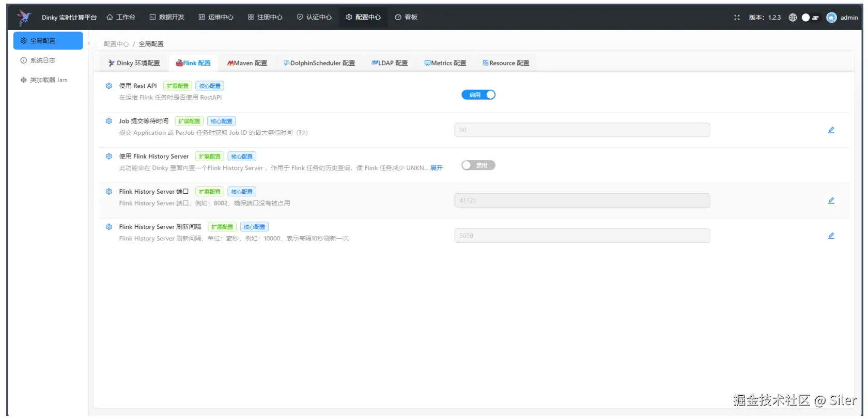Click the gear icon beside Job 提交等待时间
This screenshot has height=419, width=868.
109,121
